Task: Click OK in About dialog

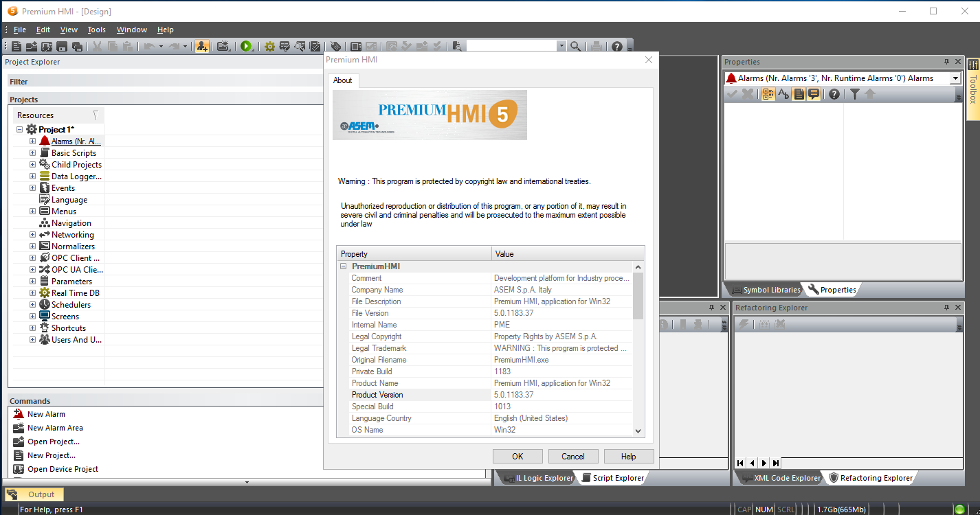Action: pos(517,456)
